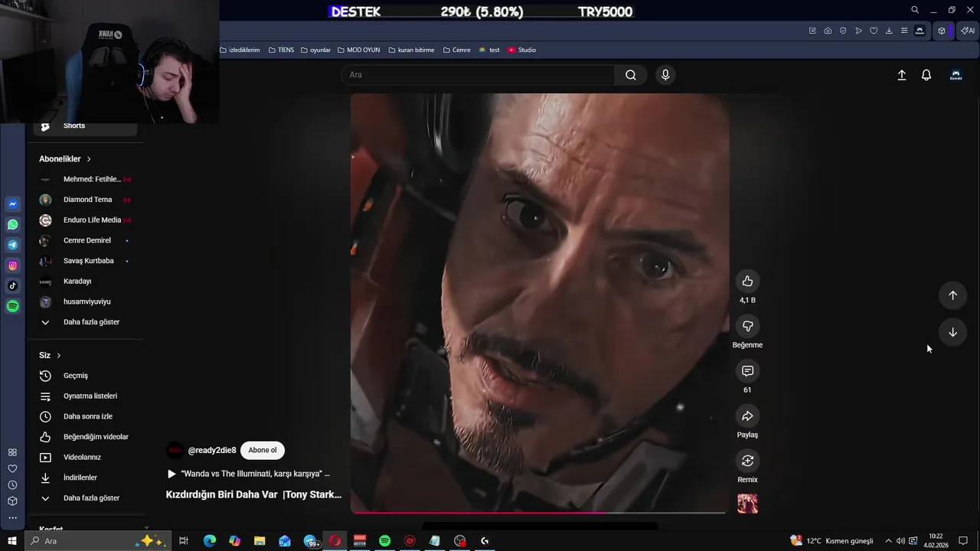Open Geçmiş watch history
This screenshot has width=980, height=551.
pos(85,376)
